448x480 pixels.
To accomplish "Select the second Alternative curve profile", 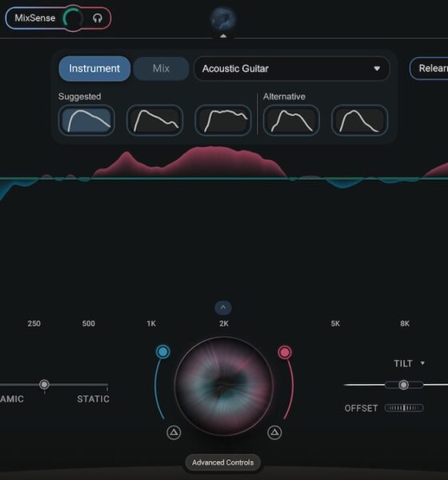I will [x=360, y=120].
